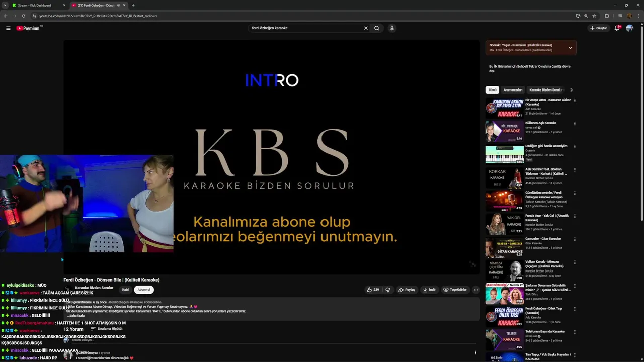Select Karaoke Bizden Sorulur filter chip
The width and height of the screenshot is (644, 362).
546,90
